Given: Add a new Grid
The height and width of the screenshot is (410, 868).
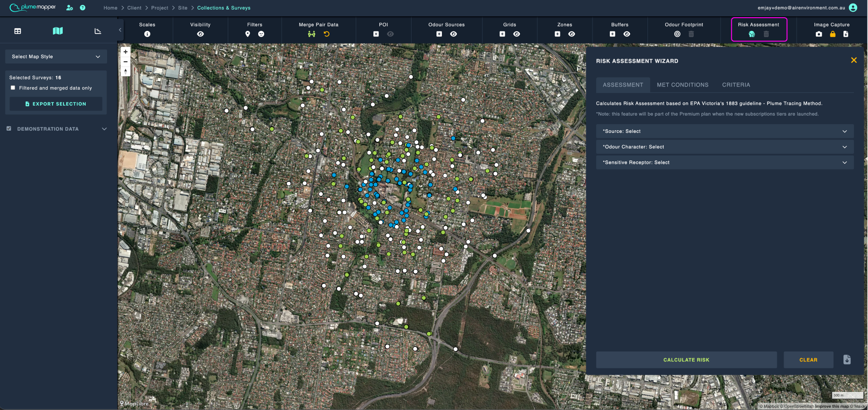Looking at the screenshot, I should [502, 34].
